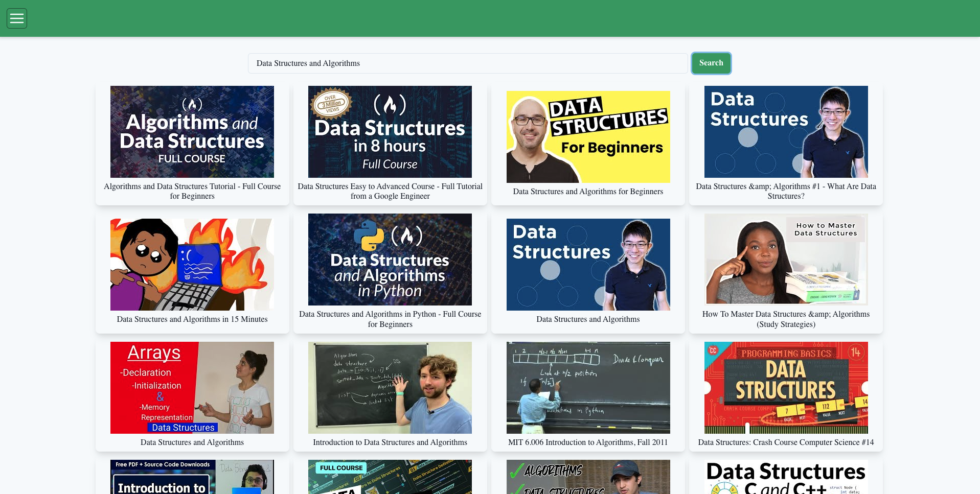Open the hamburger menu icon

[17, 18]
